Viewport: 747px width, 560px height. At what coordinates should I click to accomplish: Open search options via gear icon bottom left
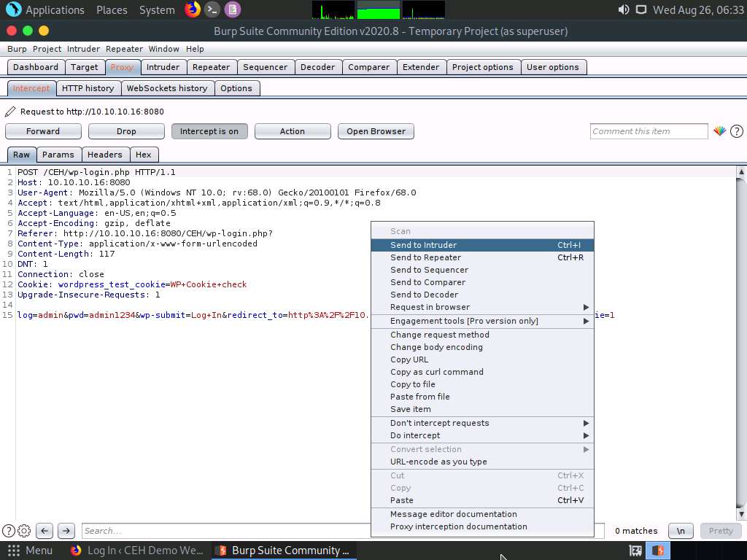(x=23, y=531)
